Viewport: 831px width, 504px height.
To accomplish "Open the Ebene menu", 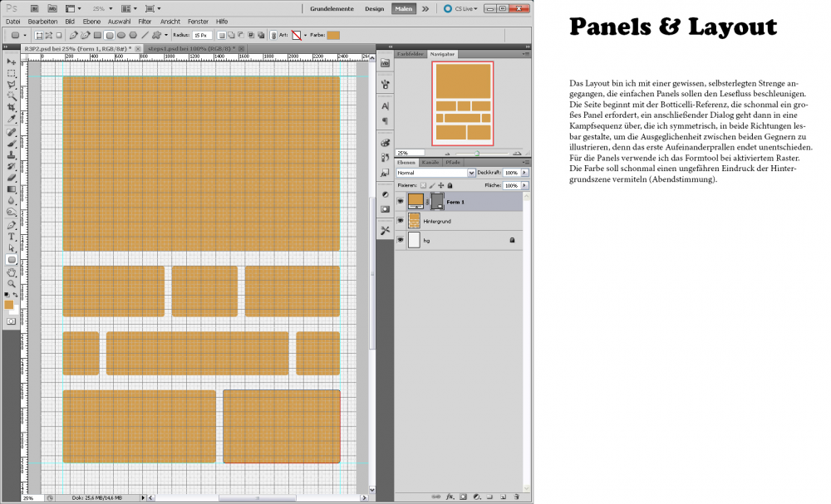I will [91, 22].
